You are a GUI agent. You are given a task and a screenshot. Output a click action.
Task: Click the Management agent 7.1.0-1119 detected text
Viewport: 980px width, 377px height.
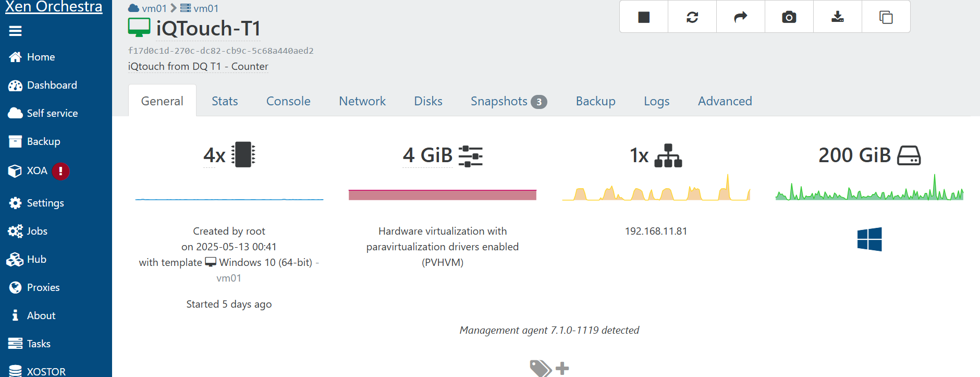549,330
